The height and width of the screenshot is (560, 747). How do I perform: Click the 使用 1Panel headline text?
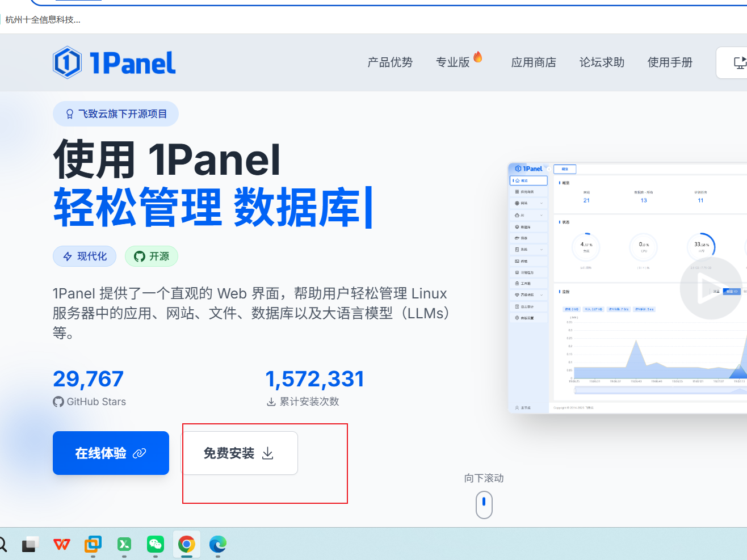tap(167, 160)
